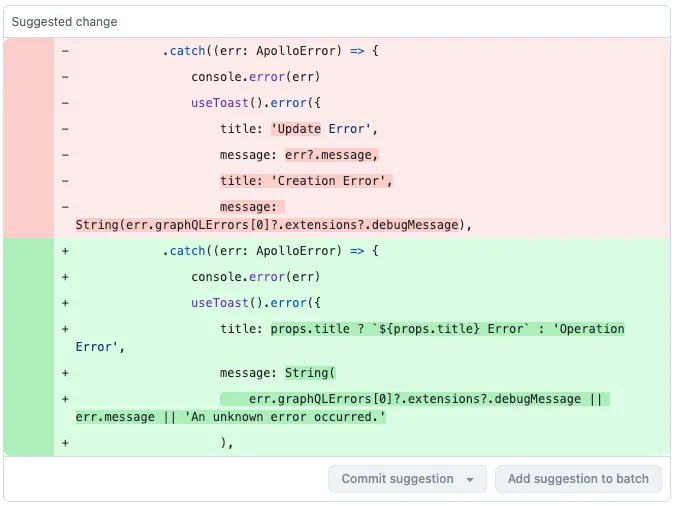Viewport: 674px width, 506px height.
Task: Select the removed 'Update Error' string
Action: point(324,129)
